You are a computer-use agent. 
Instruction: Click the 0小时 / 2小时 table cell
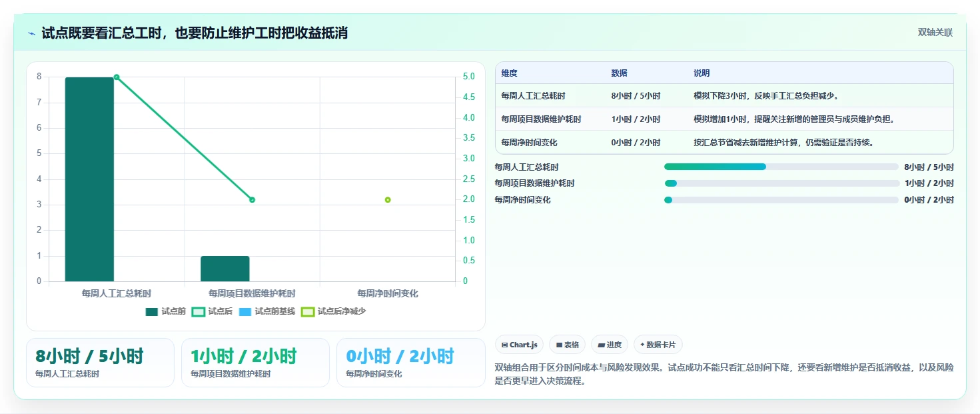(636, 143)
